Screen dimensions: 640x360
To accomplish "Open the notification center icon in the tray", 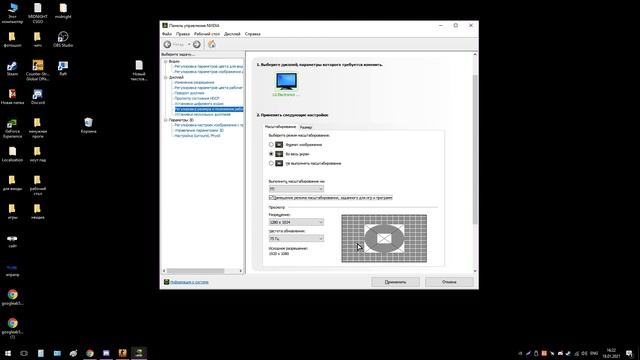I will pos(629,353).
